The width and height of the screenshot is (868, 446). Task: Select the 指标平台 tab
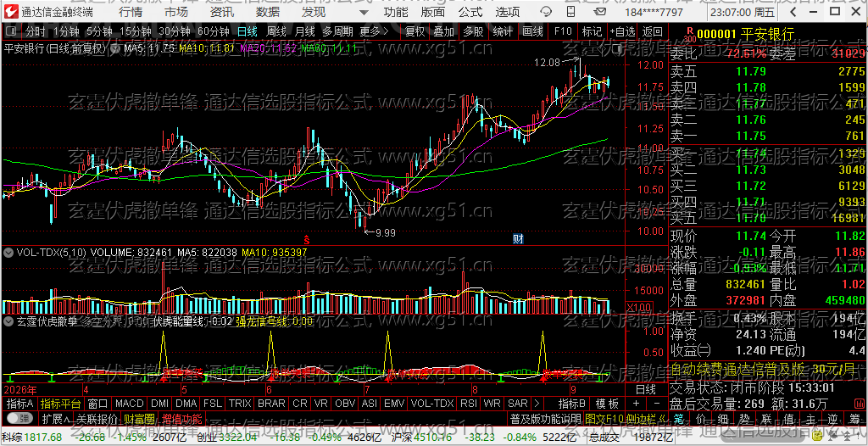pyautogui.click(x=60, y=404)
